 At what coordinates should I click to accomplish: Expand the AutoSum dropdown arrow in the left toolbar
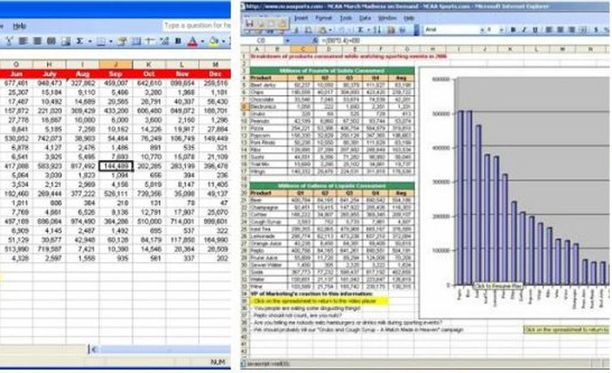pos(90,41)
